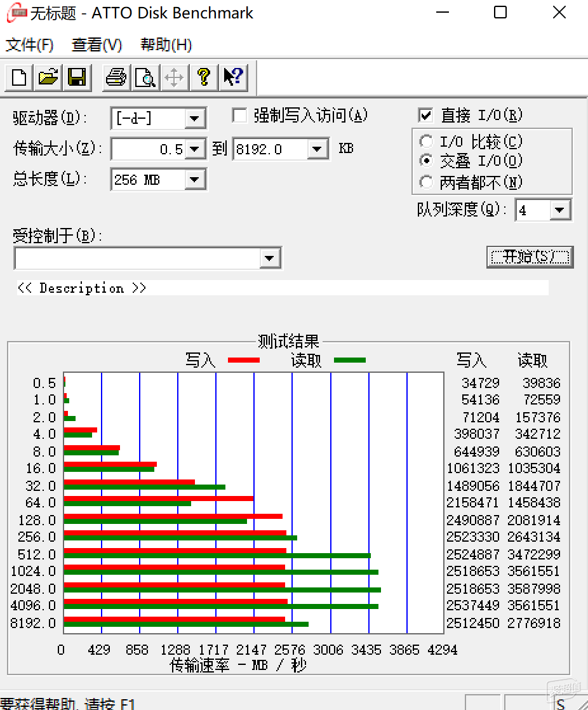Viewport: 588px width, 710px height.
Task: Click the yellow question mark Help icon
Action: tap(204, 78)
